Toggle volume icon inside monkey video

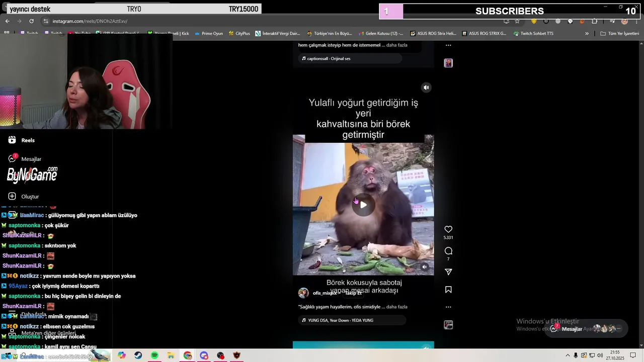point(424,267)
